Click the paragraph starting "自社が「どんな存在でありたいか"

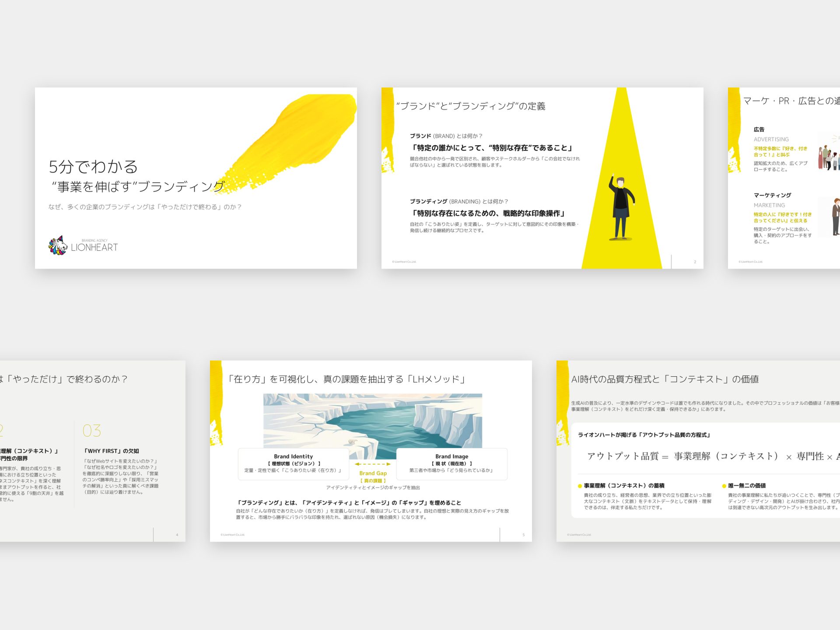click(373, 514)
